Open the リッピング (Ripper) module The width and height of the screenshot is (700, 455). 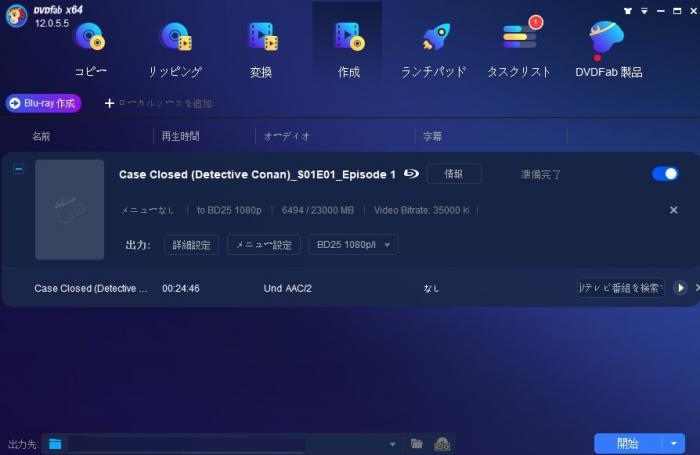175,50
